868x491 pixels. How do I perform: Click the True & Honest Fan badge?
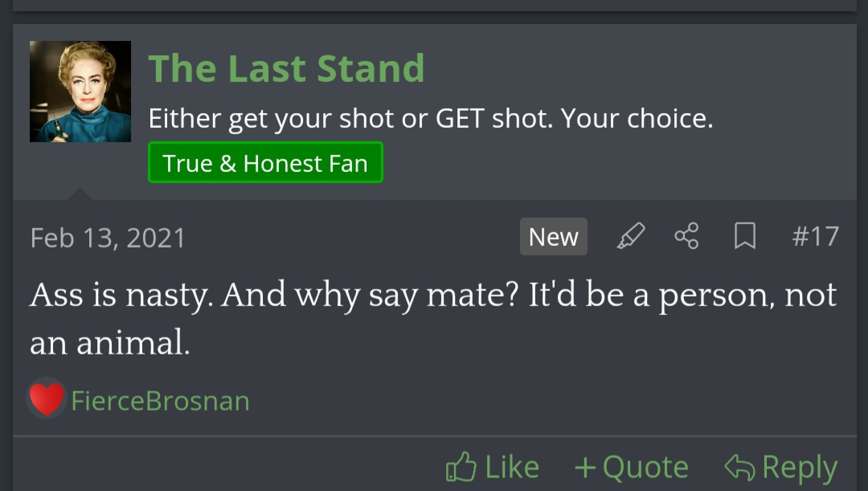point(265,163)
